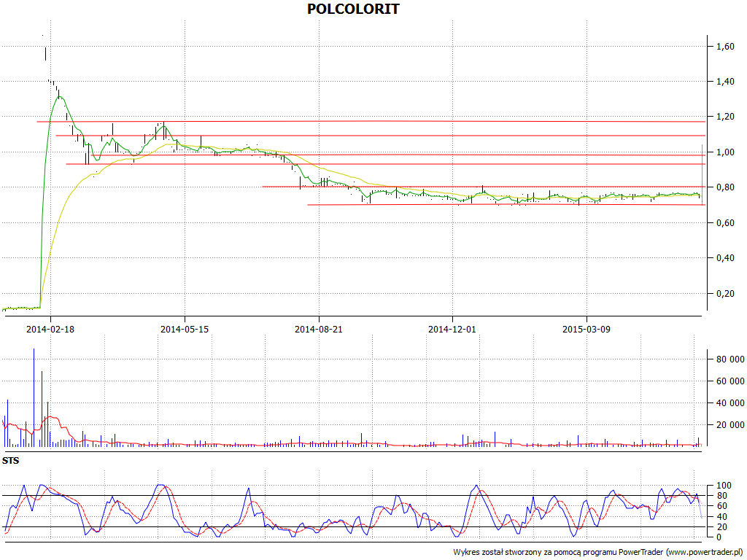The width and height of the screenshot is (747, 560).
Task: Click the 100 level on STS axis
Action: [x=724, y=486]
